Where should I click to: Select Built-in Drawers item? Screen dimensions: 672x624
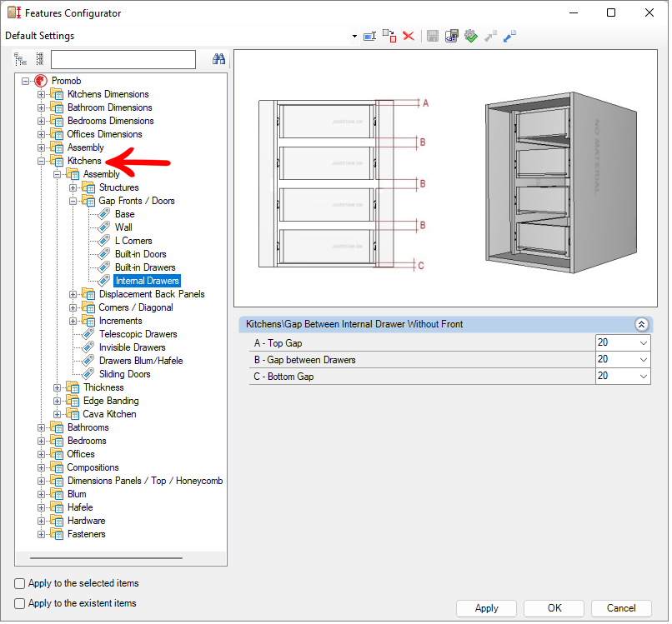[x=145, y=267]
